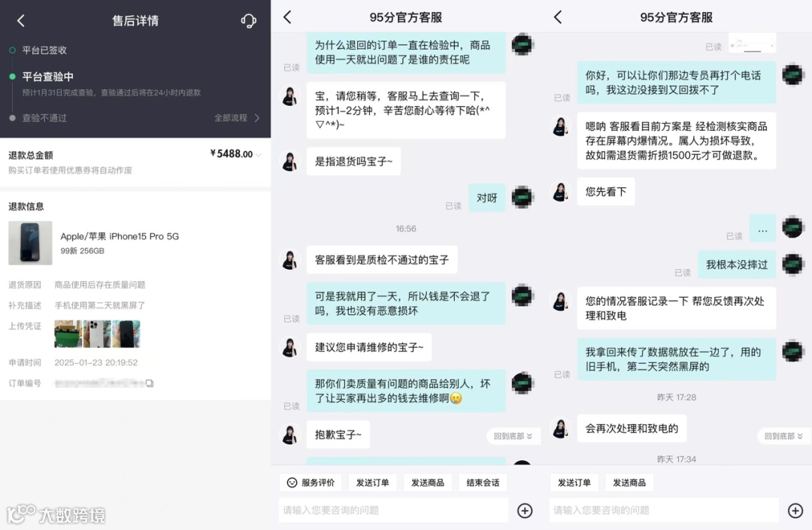
Task: Tap the back arrow in the right chat
Action: 558,17
